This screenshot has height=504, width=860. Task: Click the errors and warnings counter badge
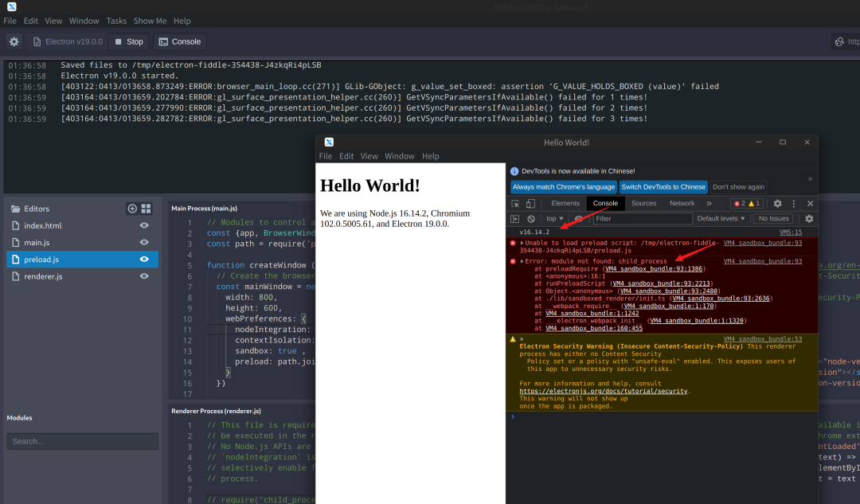[746, 204]
